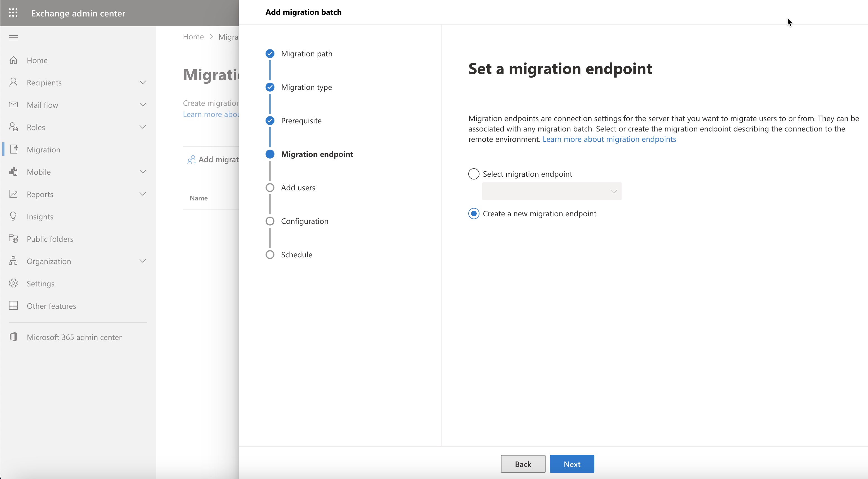Click the Name column header

tap(199, 198)
